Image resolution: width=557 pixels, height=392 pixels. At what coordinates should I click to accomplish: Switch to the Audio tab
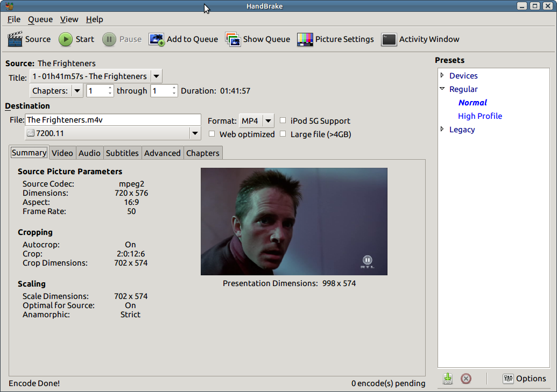[89, 153]
